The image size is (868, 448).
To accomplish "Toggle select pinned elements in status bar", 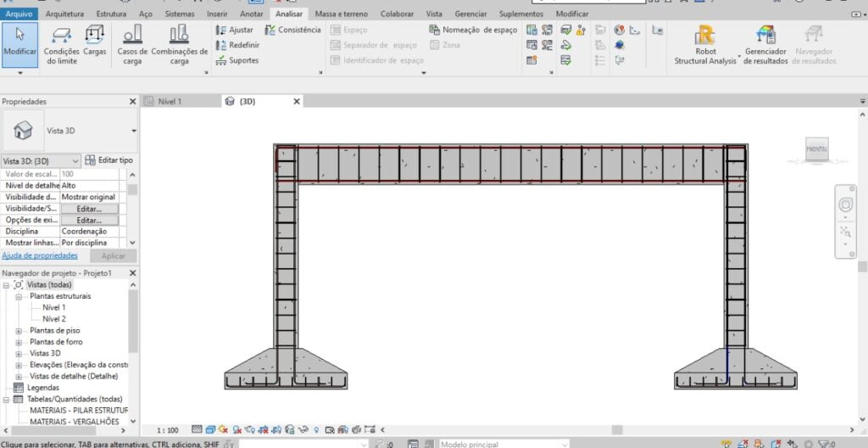I will (759, 444).
